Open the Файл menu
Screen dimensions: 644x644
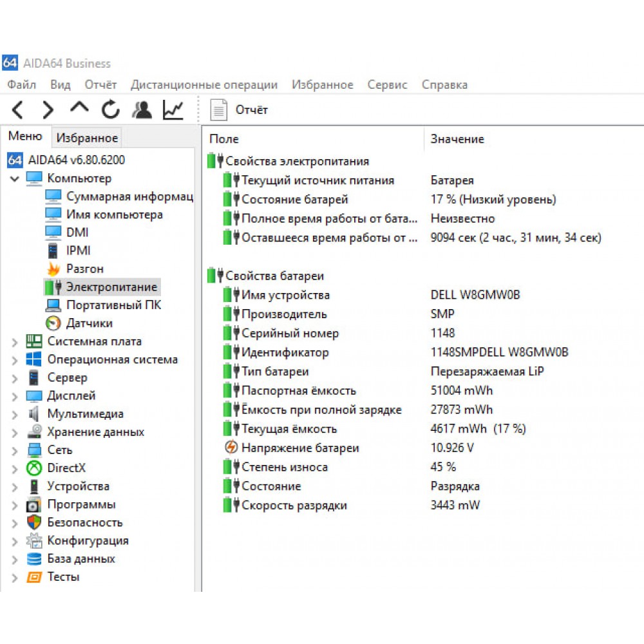22,84
